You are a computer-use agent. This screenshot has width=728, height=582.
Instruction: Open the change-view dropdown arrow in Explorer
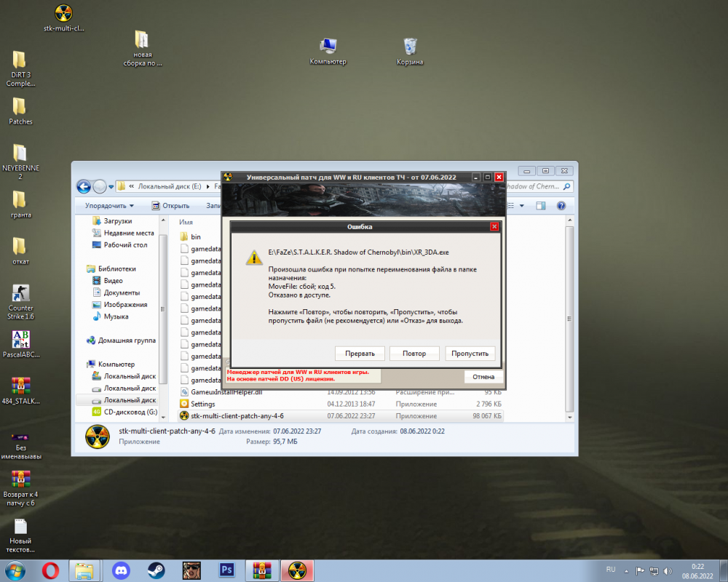(x=521, y=206)
